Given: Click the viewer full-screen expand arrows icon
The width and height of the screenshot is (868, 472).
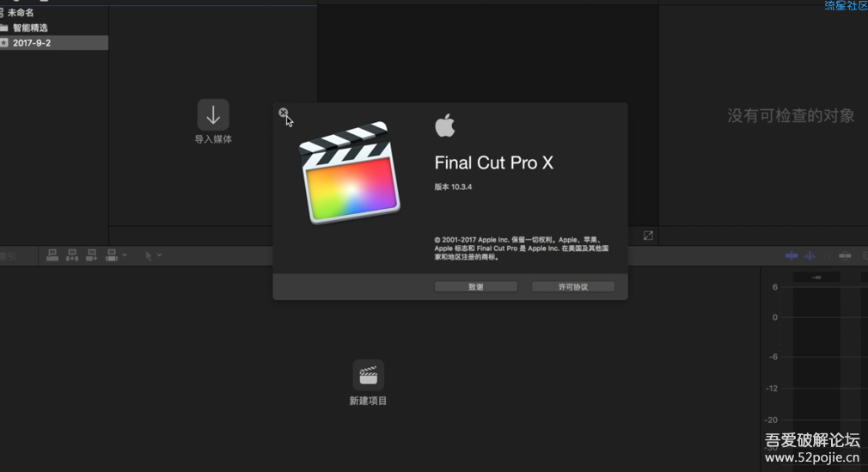Looking at the screenshot, I should 648,236.
